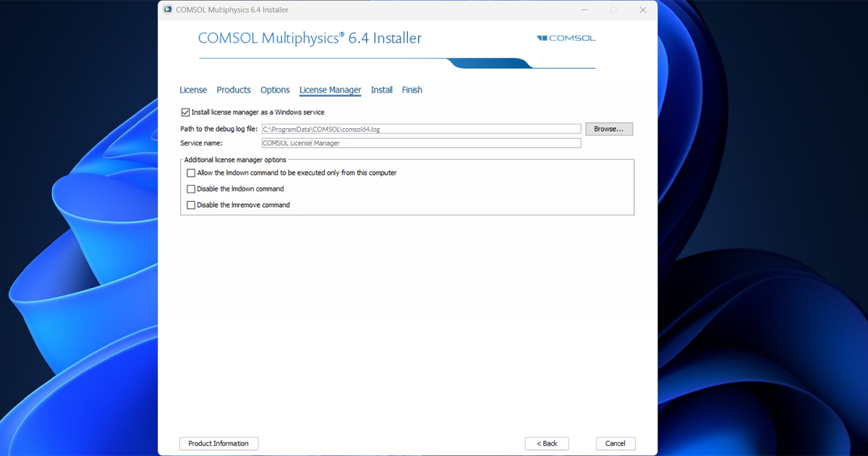Screen dimensions: 868x456
Task: Open the Finish tab
Action: pos(412,90)
